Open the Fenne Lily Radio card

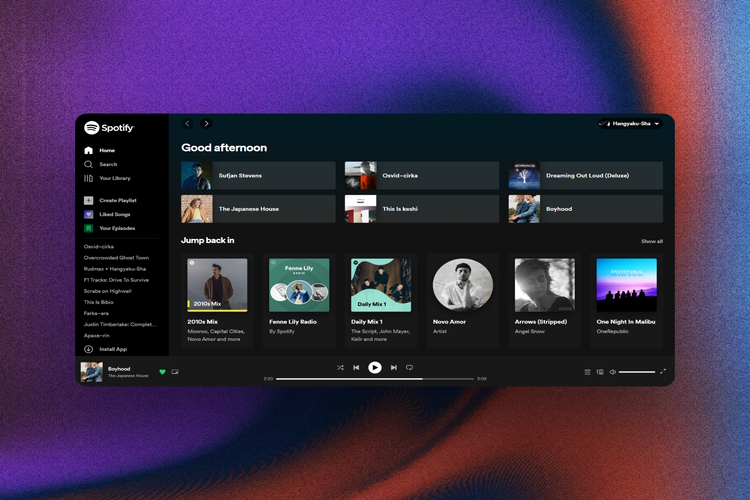[299, 300]
